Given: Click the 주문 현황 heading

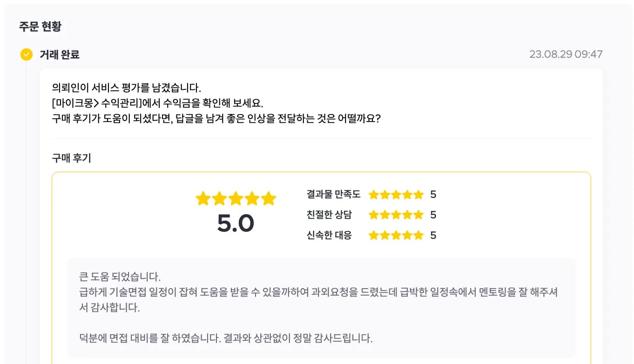Looking at the screenshot, I should pos(40,26).
